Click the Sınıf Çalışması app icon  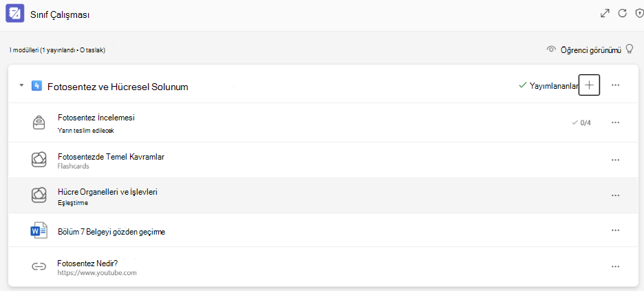[14, 14]
